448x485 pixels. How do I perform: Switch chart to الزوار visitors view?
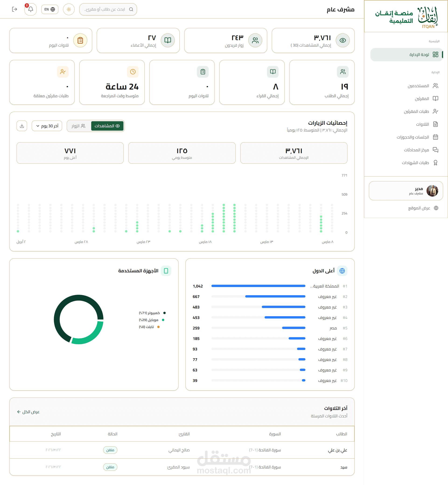(79, 126)
